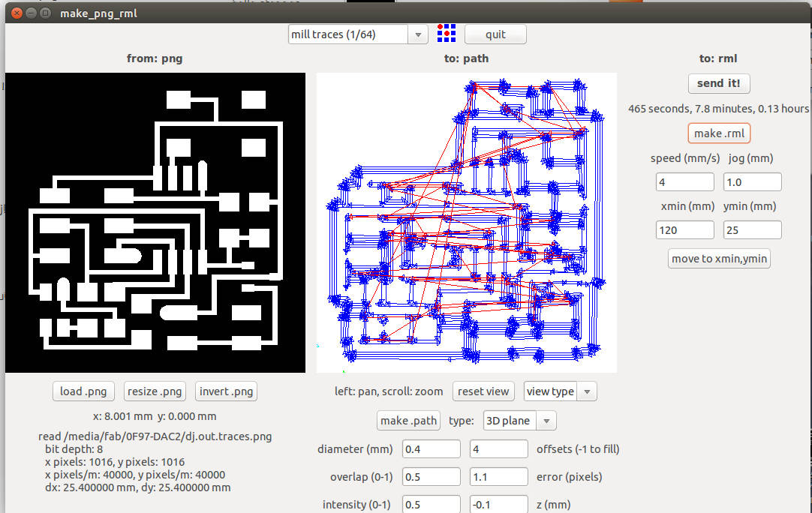This screenshot has width=812, height=513.
Task: Click the 'dx: 25.400000 mm' text line
Action: pyautogui.click(x=138, y=487)
